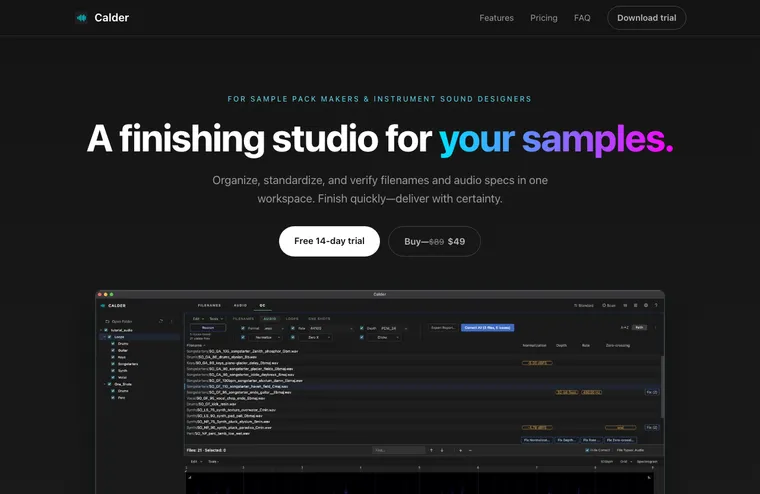Select the Path sort option
The image size is (760, 494).
coord(639,328)
